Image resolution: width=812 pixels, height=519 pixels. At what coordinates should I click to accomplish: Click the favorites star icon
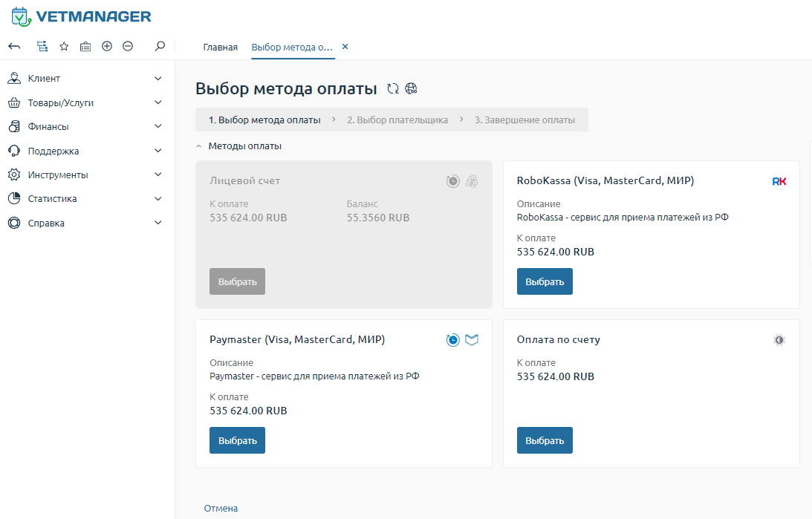(64, 46)
